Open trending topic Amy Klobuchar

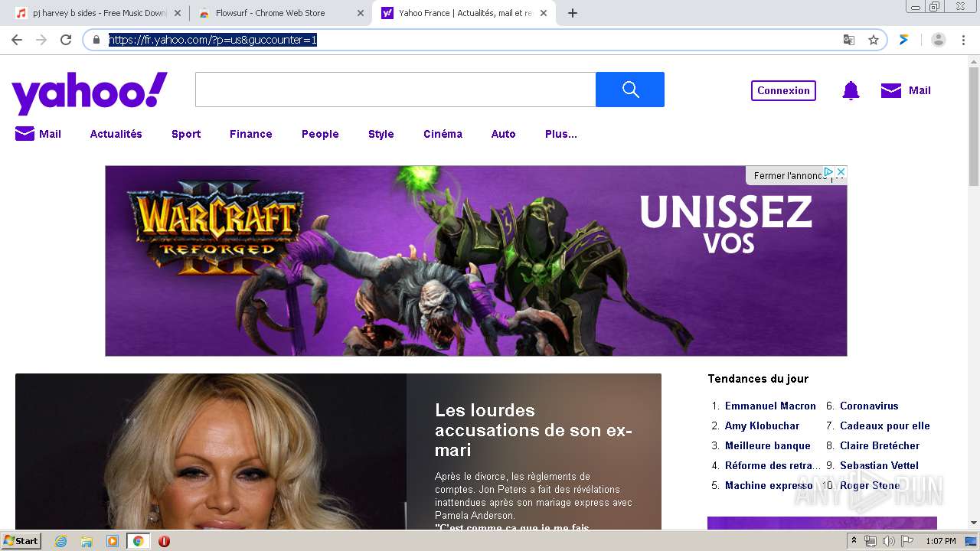[x=762, y=425]
